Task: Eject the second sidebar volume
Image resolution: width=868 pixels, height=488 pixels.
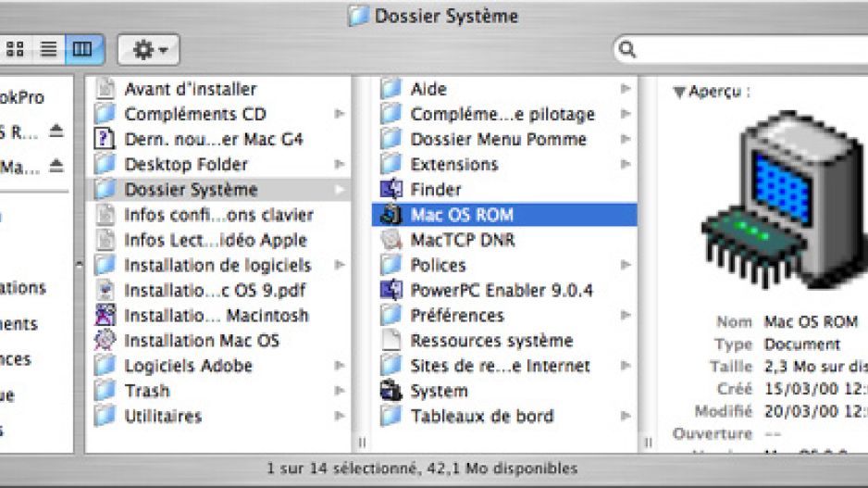Action: click(x=56, y=166)
